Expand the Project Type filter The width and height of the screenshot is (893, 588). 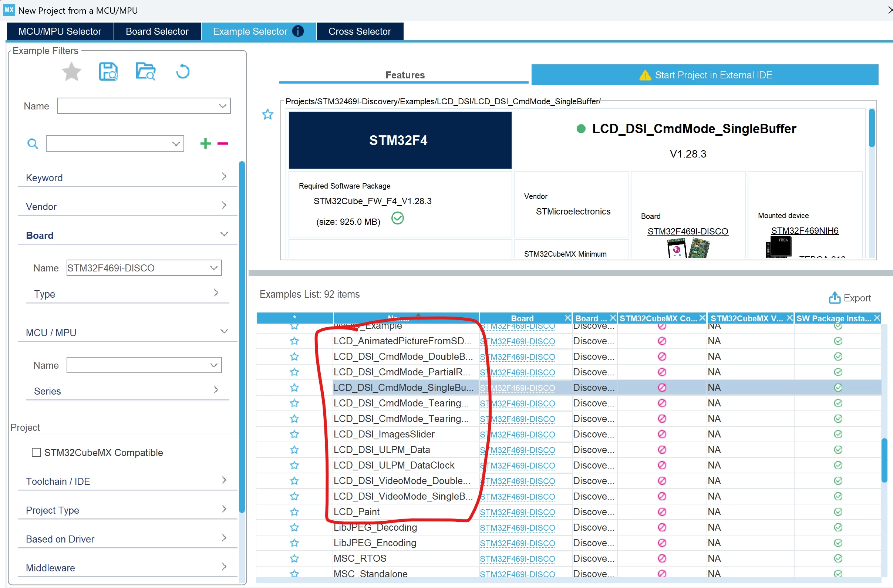(128, 510)
